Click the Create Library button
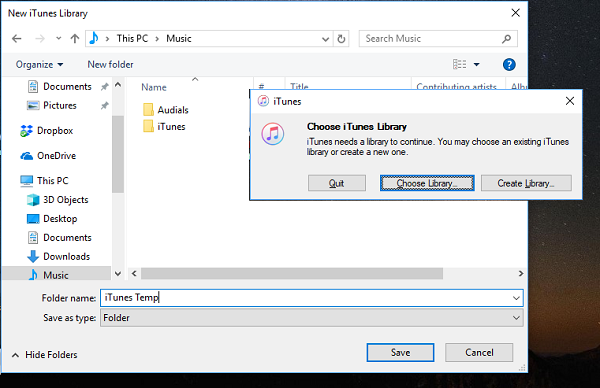 pyautogui.click(x=526, y=183)
